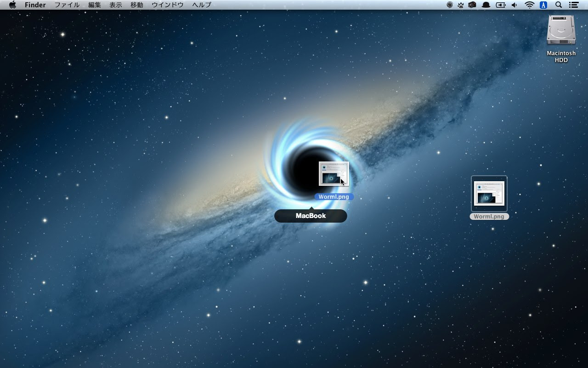
Task: Open the ヘルプ menu
Action: (202, 5)
